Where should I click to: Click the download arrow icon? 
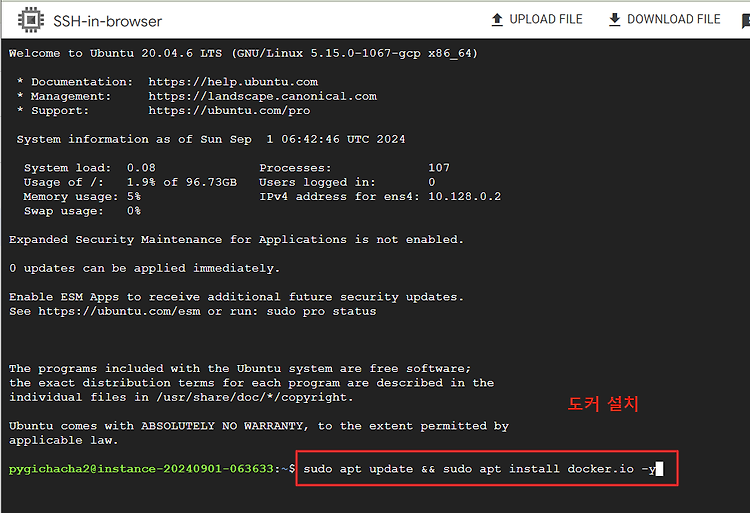click(x=615, y=20)
